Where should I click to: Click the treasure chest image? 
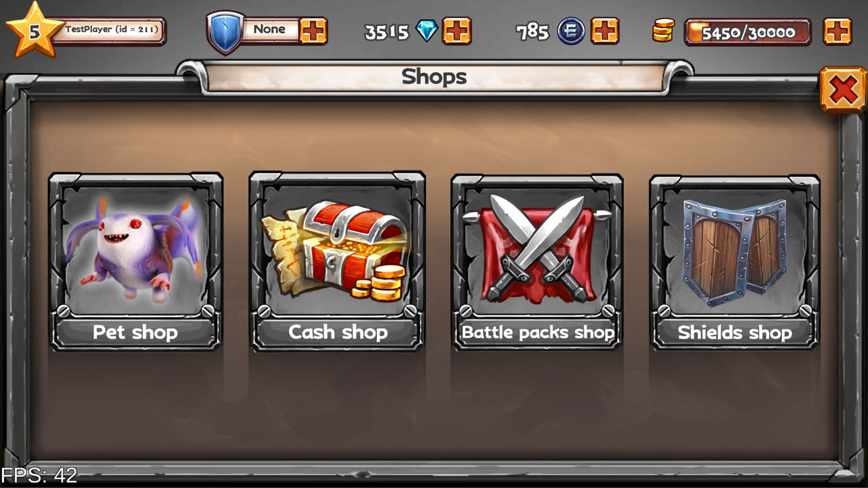(x=336, y=249)
